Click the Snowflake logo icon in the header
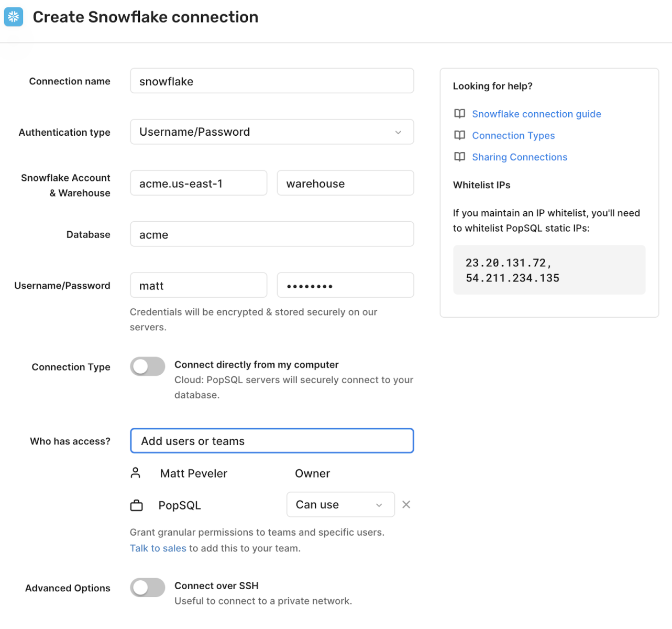 [x=13, y=16]
